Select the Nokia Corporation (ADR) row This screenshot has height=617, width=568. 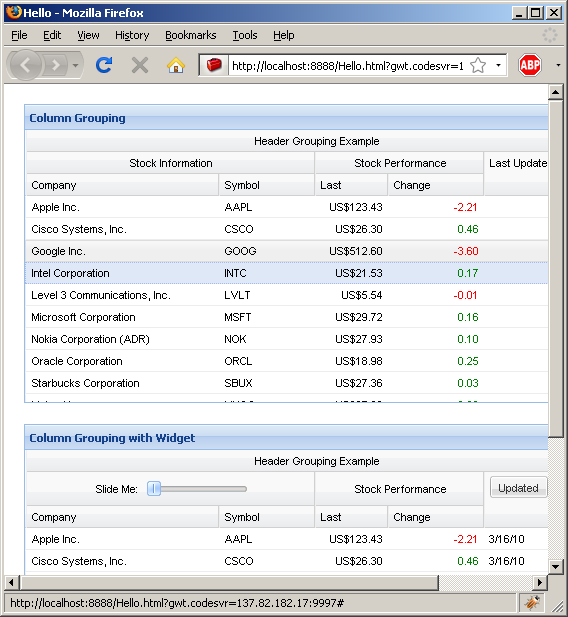tap(287, 339)
